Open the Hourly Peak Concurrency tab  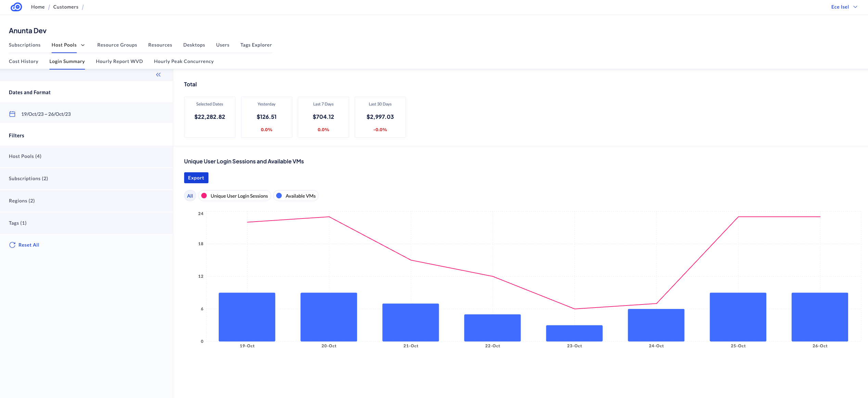pyautogui.click(x=184, y=61)
